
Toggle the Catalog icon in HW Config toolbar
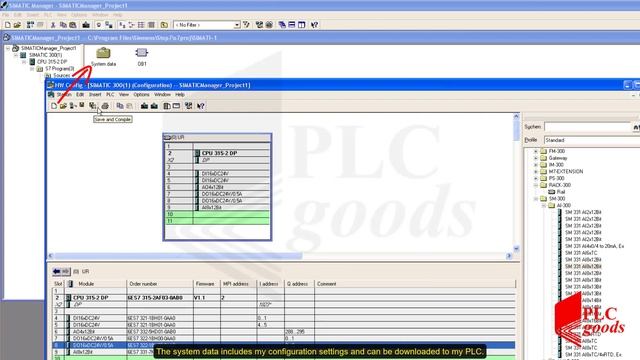point(167,106)
